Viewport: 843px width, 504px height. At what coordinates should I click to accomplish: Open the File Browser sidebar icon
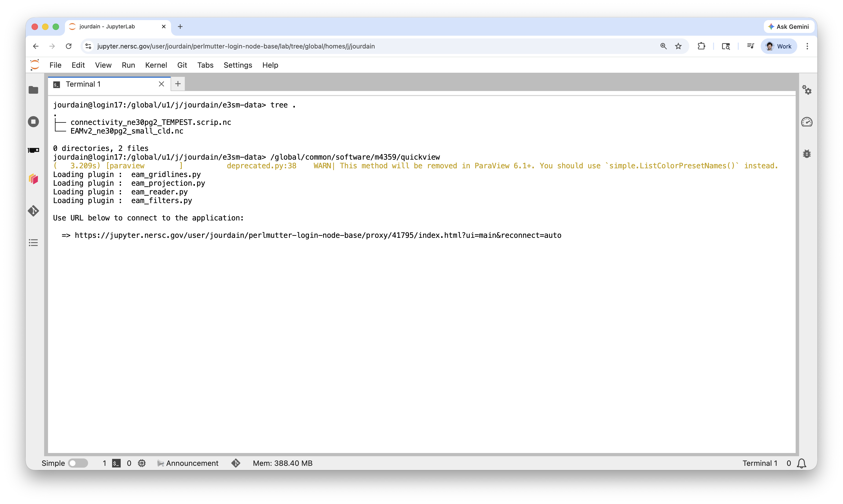coord(33,90)
